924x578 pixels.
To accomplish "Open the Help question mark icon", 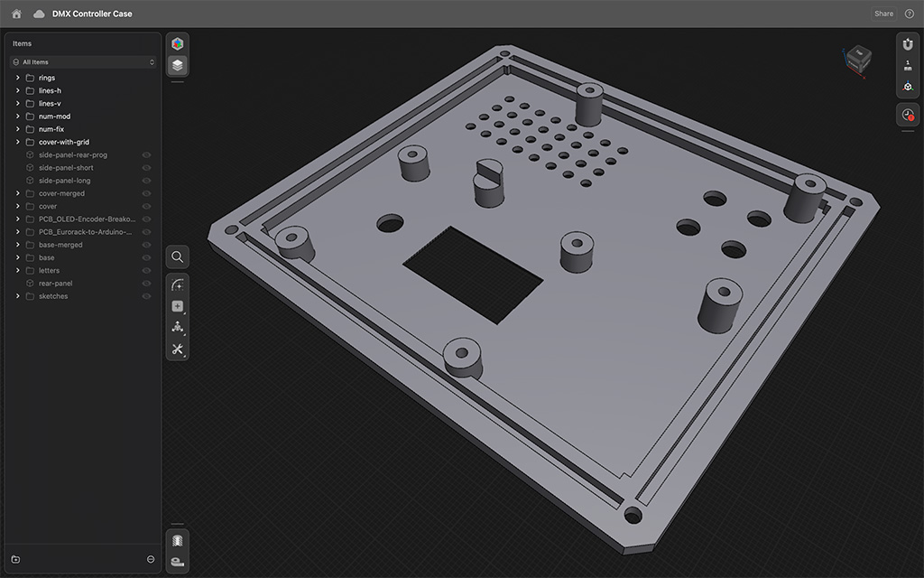I will 909,14.
